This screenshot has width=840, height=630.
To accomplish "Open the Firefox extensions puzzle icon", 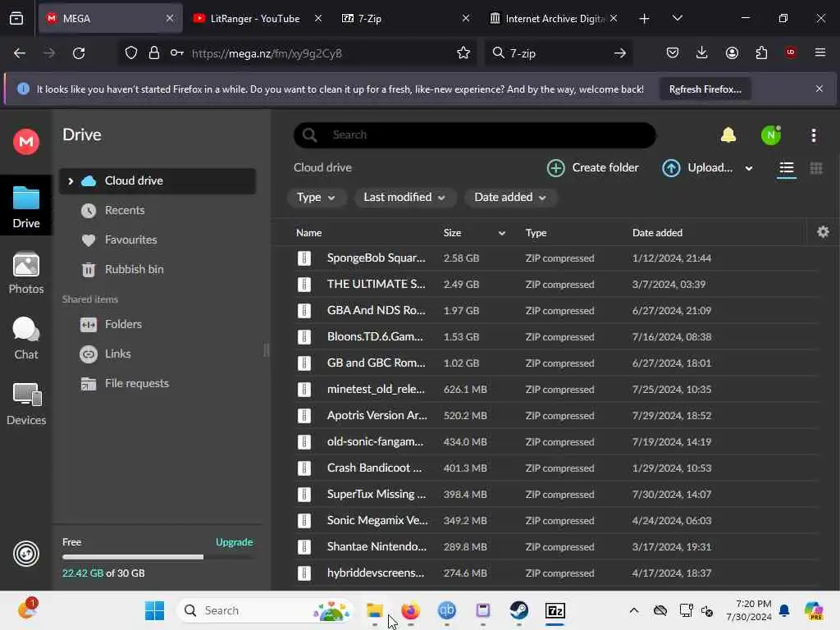I will pyautogui.click(x=761, y=52).
